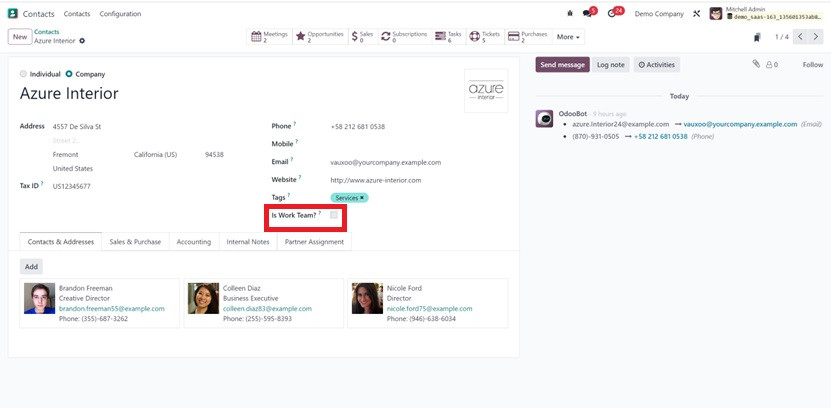Click the 94538 zip field
Screen dimensions: 831x408
click(216, 155)
